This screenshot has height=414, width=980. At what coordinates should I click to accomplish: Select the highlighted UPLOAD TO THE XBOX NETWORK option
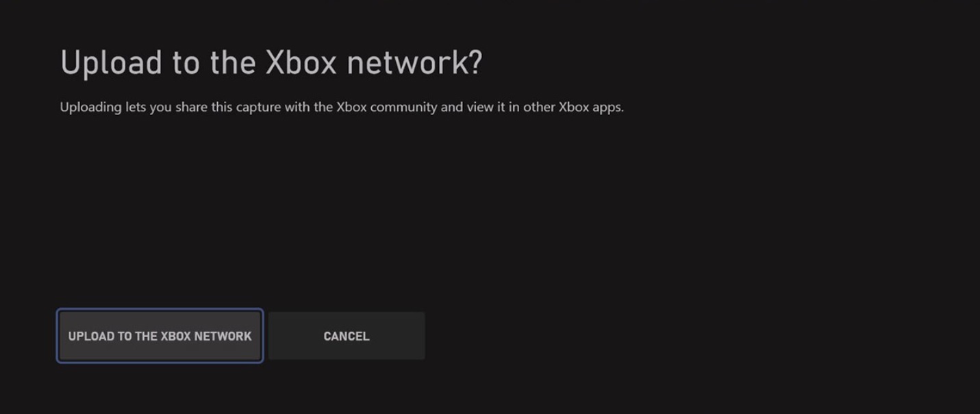click(160, 336)
